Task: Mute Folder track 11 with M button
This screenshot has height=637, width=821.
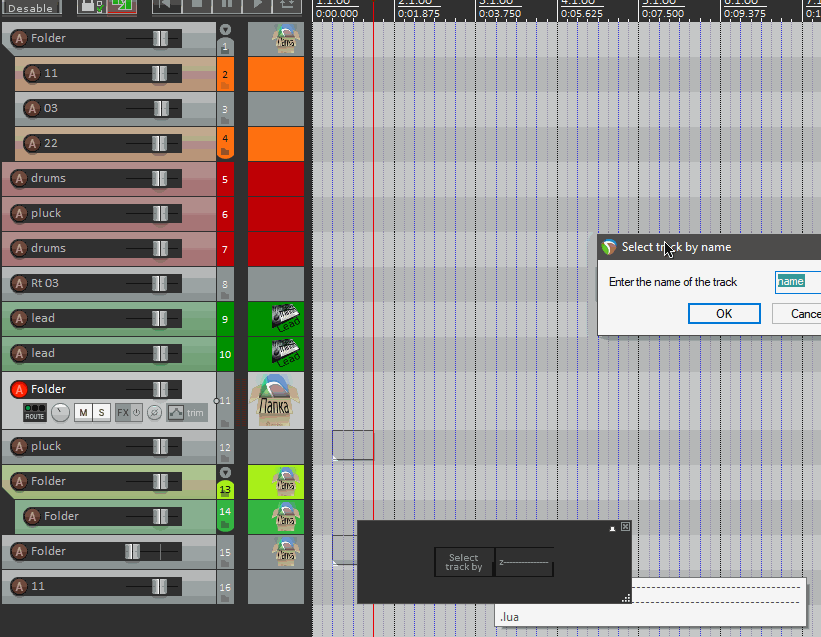Action: pos(83,413)
